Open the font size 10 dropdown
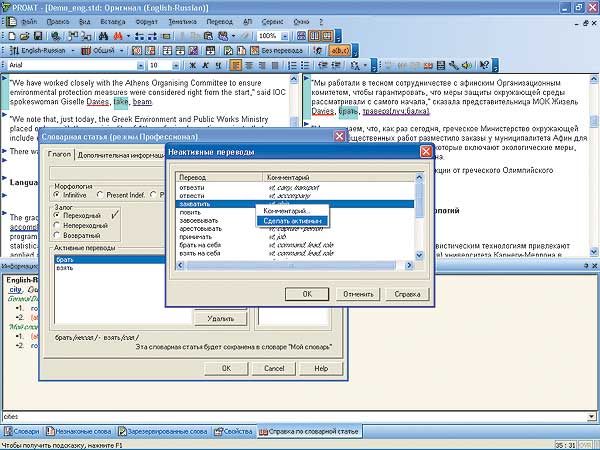The height and width of the screenshot is (450, 600). tap(175, 66)
